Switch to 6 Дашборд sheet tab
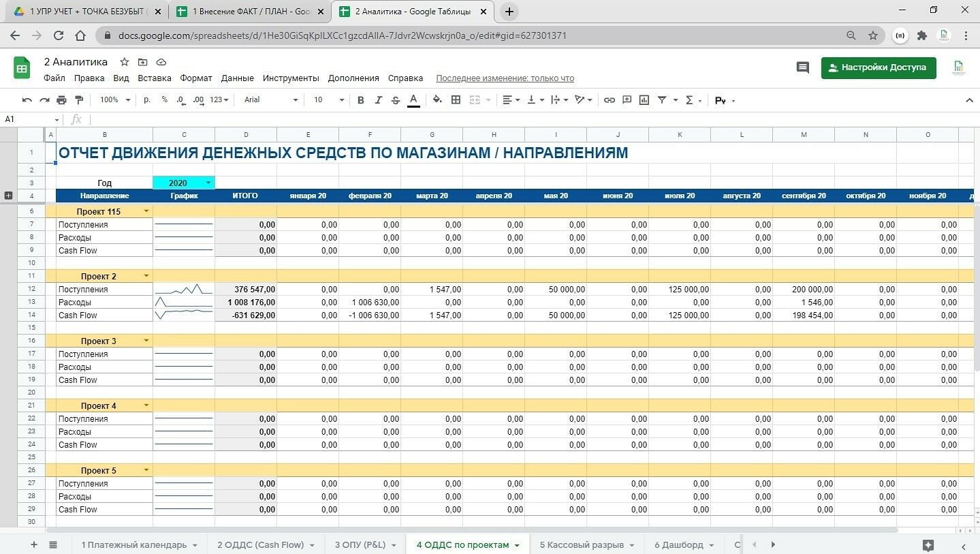Screen dimensions: 980x554 (684, 544)
